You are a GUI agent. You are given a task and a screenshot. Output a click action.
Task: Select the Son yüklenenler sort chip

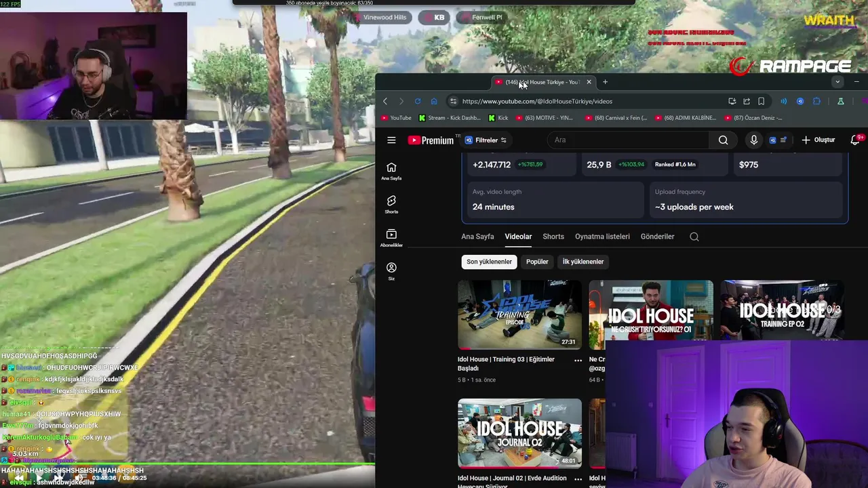tap(489, 262)
